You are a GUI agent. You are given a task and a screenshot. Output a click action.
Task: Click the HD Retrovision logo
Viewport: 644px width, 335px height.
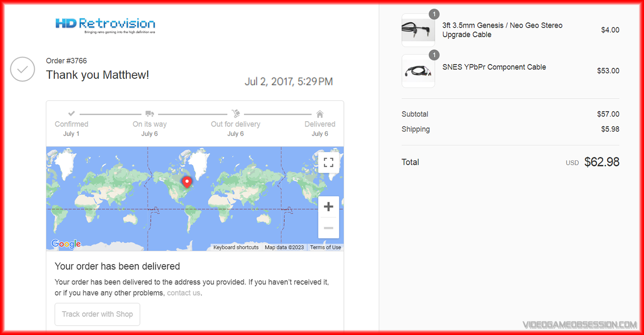point(105,25)
